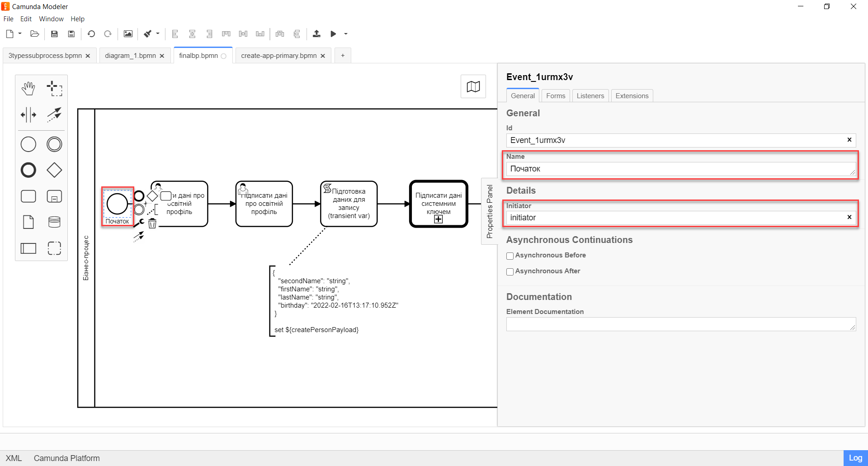868x466 pixels.
Task: Expand the color picker dropdown arrow
Action: coord(158,33)
